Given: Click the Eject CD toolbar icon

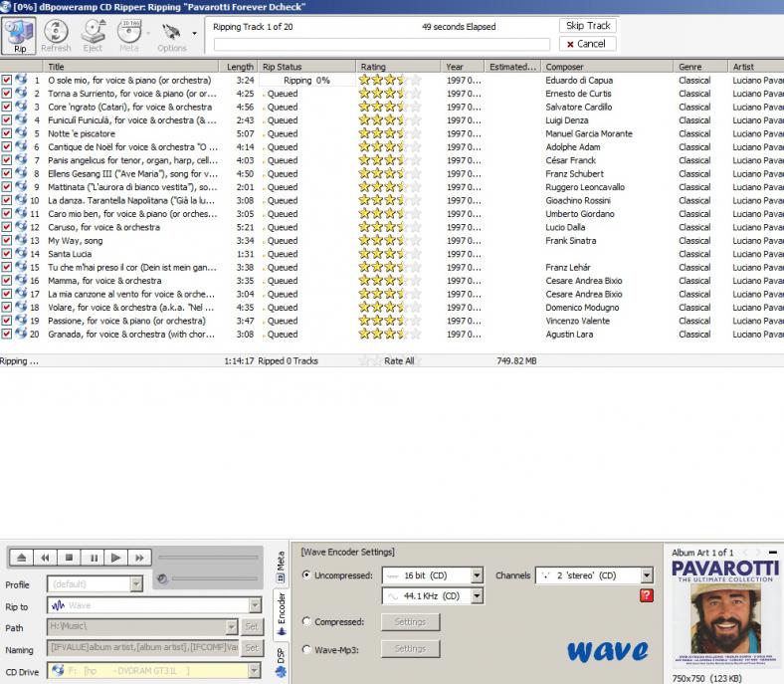Looking at the screenshot, I should pos(93,35).
